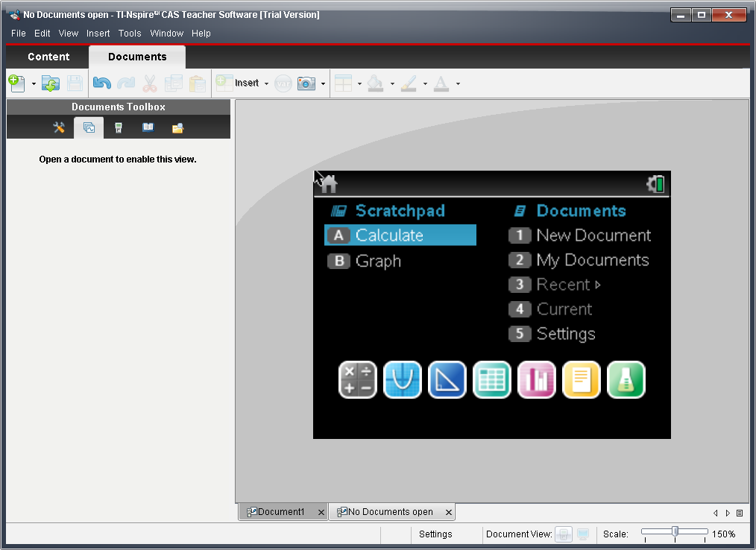Screen dimensions: 756x550
Task: Open the screen capture dropdown arrow
Action: [x=323, y=84]
